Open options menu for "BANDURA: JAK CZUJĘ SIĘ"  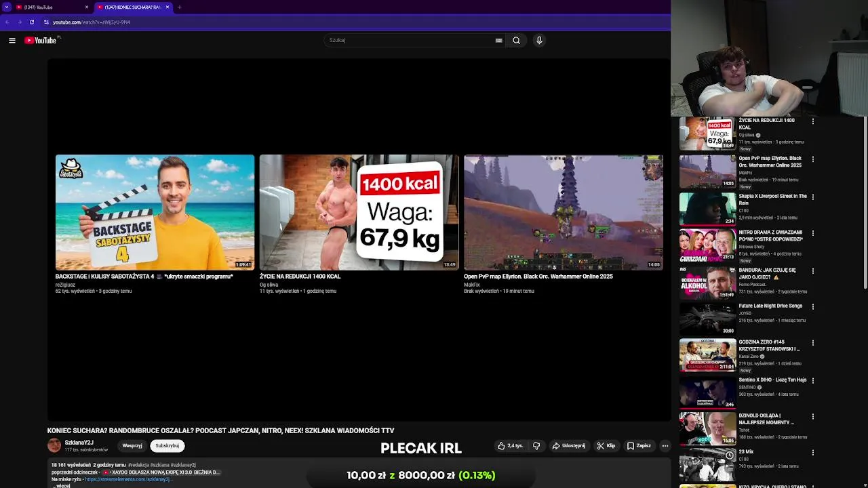click(812, 270)
